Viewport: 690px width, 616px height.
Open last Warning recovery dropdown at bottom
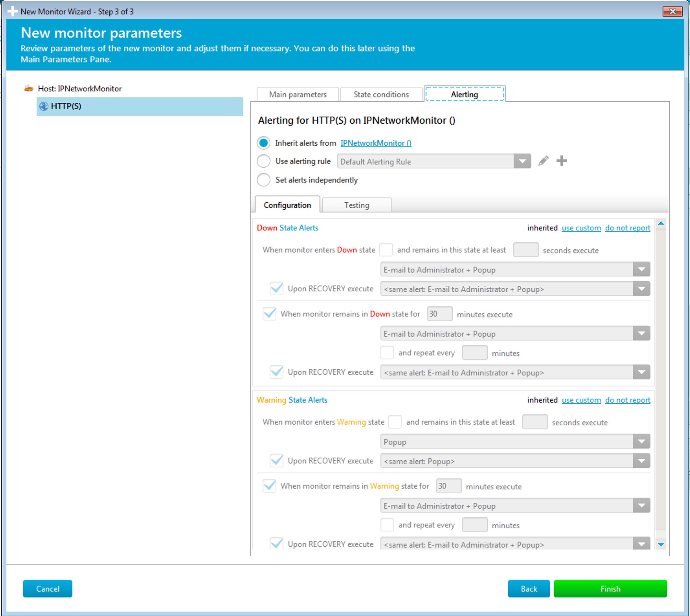coord(515,543)
